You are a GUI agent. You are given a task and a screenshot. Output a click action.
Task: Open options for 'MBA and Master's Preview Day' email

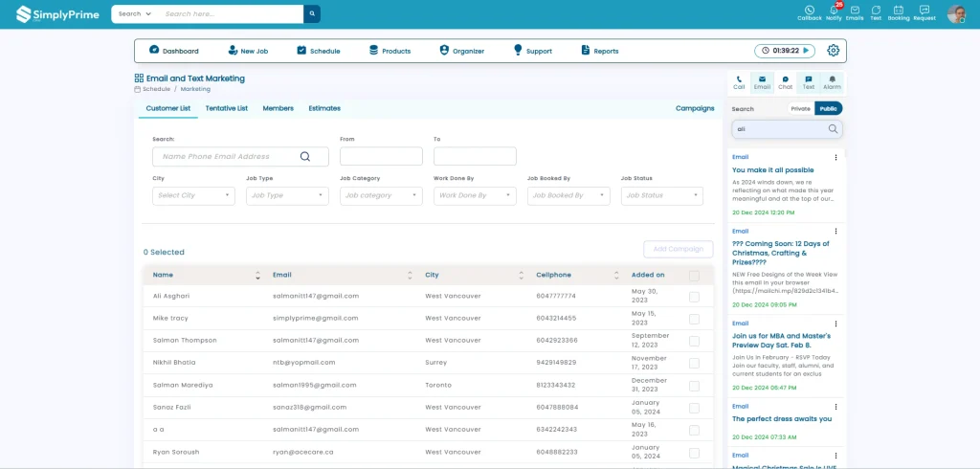(x=835, y=324)
